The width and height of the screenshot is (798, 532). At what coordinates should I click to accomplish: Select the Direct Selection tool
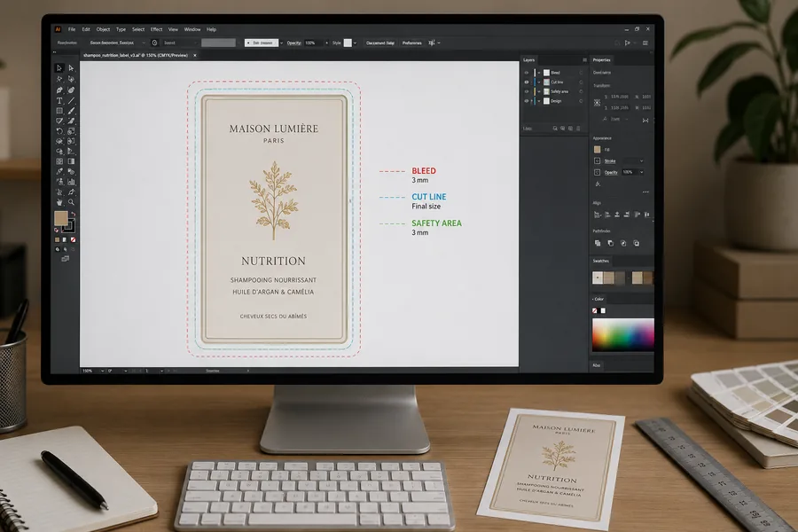pyautogui.click(x=71, y=67)
